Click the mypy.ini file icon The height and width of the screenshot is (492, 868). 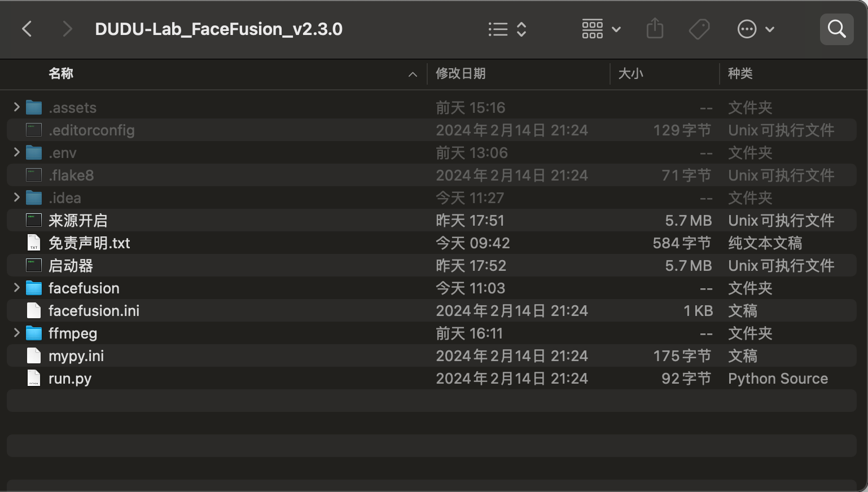click(x=34, y=355)
